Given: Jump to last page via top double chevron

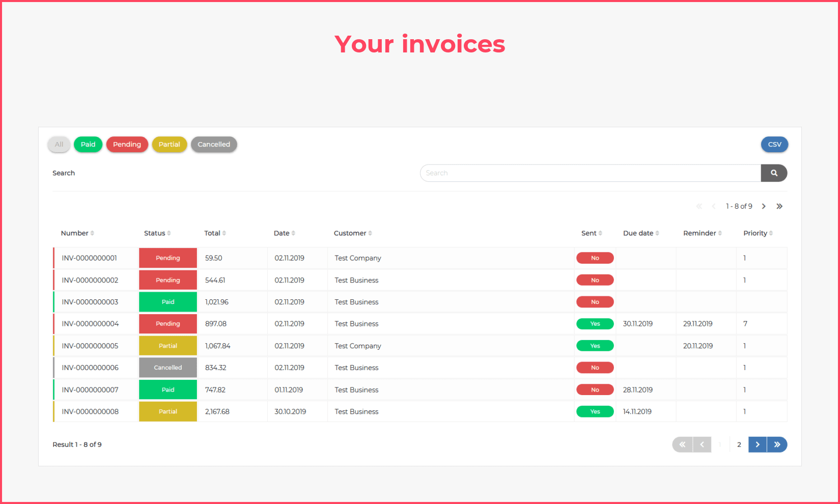Looking at the screenshot, I should click(779, 206).
